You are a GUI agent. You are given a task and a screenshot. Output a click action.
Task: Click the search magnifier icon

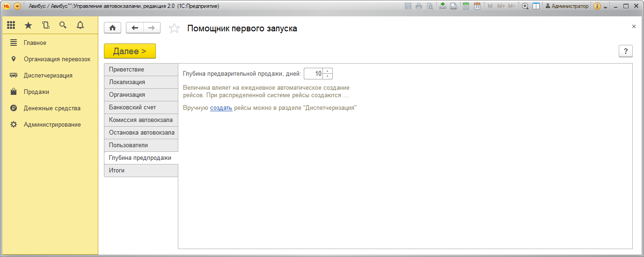(63, 25)
